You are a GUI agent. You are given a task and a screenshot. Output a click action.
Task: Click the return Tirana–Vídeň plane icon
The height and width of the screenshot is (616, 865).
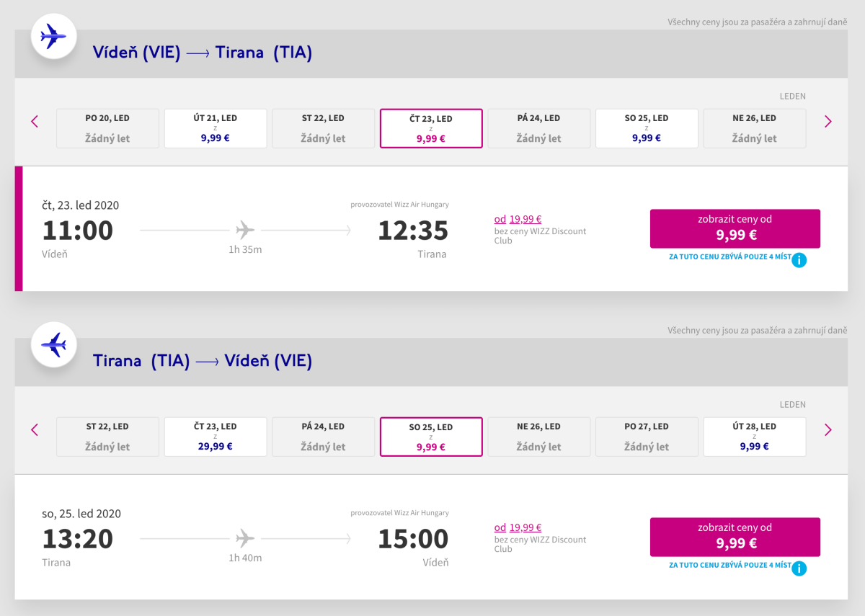pos(53,344)
